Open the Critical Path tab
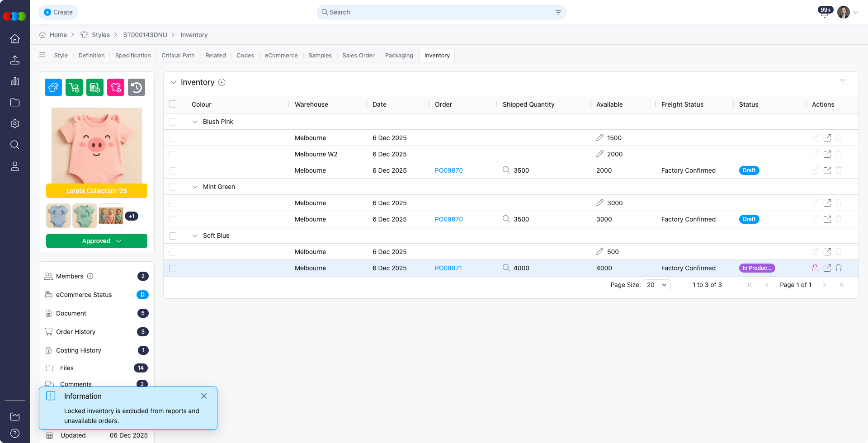868x443 pixels. (x=178, y=55)
